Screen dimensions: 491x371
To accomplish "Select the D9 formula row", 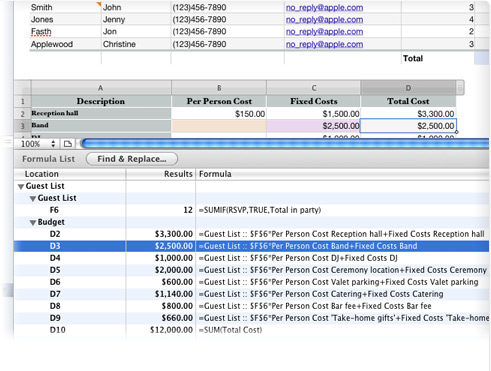I will pos(252,318).
